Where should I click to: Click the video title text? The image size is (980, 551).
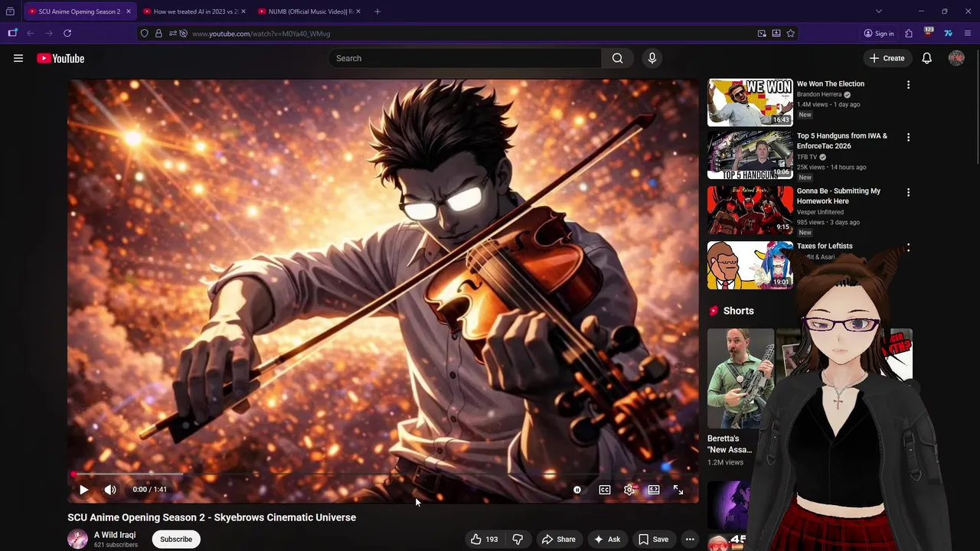click(x=211, y=517)
